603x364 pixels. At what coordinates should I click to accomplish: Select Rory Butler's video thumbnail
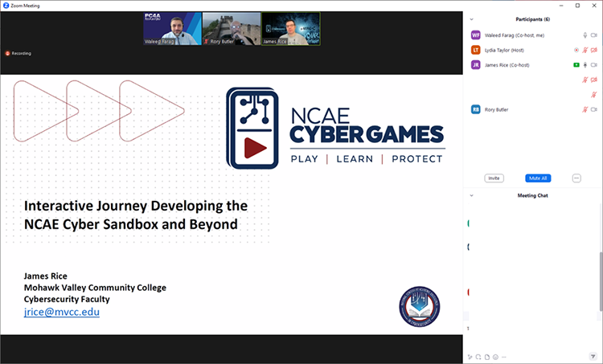click(232, 29)
